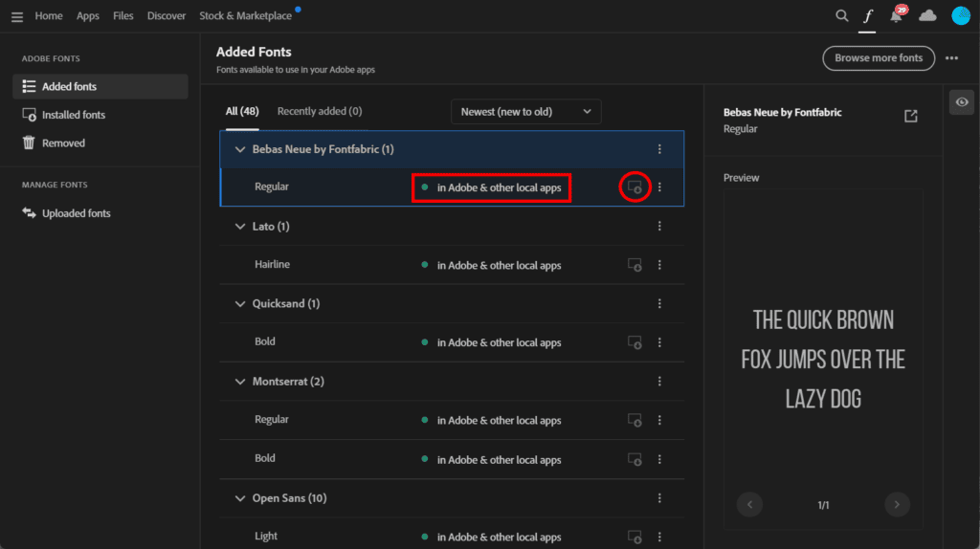This screenshot has width=980, height=549.
Task: Open the fonts f icon
Action: (868, 16)
